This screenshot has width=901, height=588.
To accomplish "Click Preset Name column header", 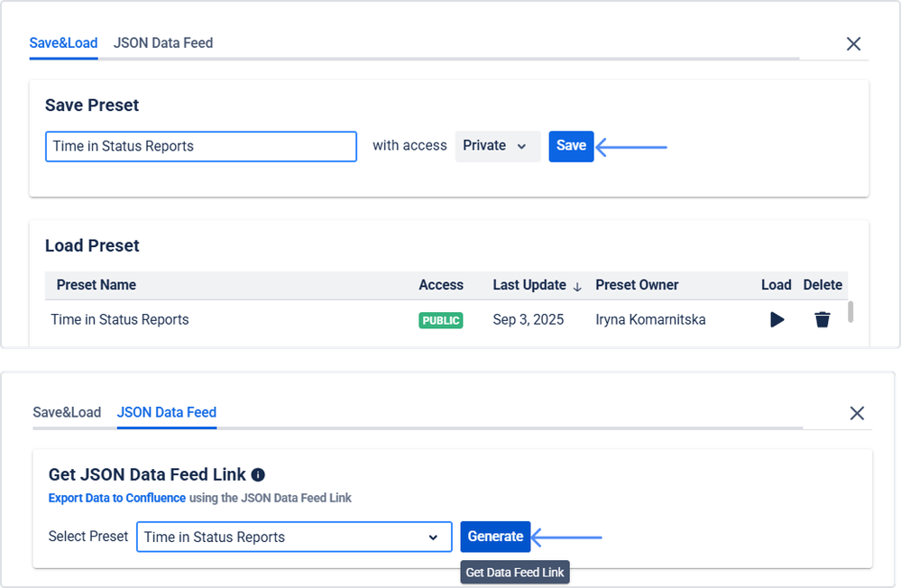I will [x=97, y=285].
